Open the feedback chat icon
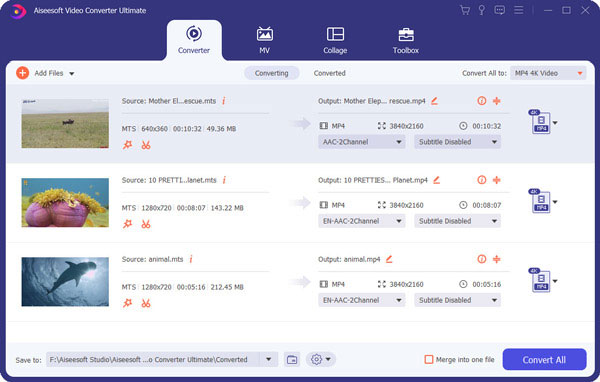 click(x=499, y=10)
